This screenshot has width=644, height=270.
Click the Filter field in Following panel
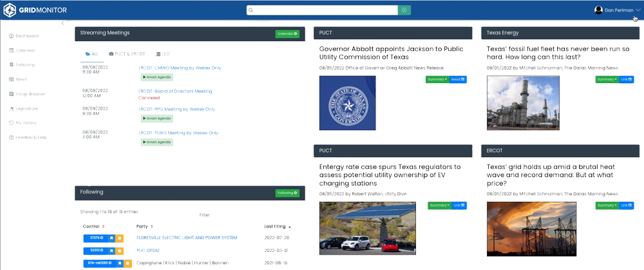205,215
